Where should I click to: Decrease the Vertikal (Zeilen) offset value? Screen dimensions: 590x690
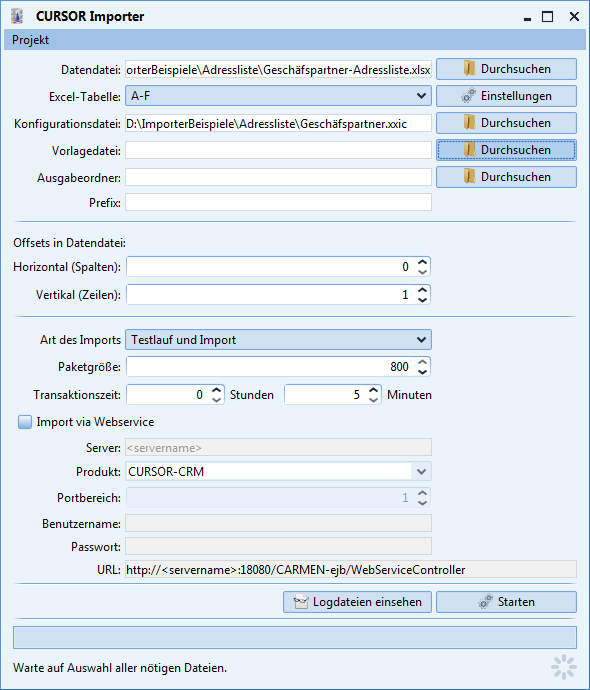(x=422, y=300)
